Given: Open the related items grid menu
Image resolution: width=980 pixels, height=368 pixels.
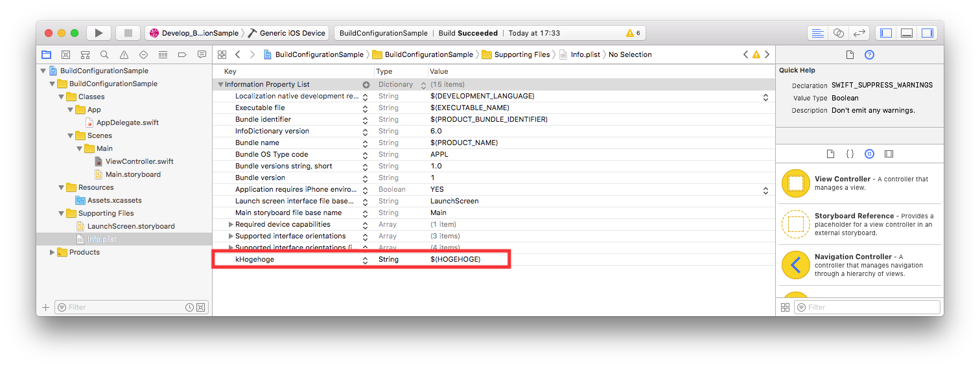Looking at the screenshot, I should (x=222, y=54).
